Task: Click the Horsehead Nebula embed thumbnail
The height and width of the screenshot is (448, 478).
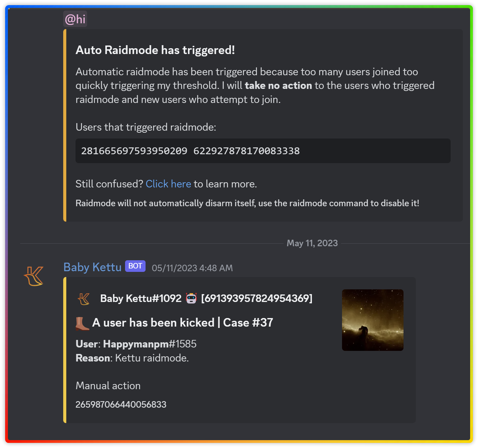Action: coord(372,320)
